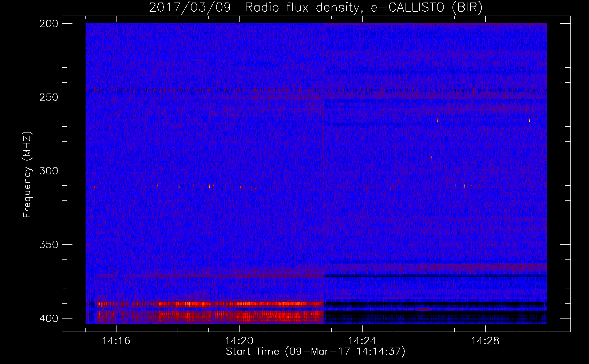Click the 14:24 time tick label

362,341
